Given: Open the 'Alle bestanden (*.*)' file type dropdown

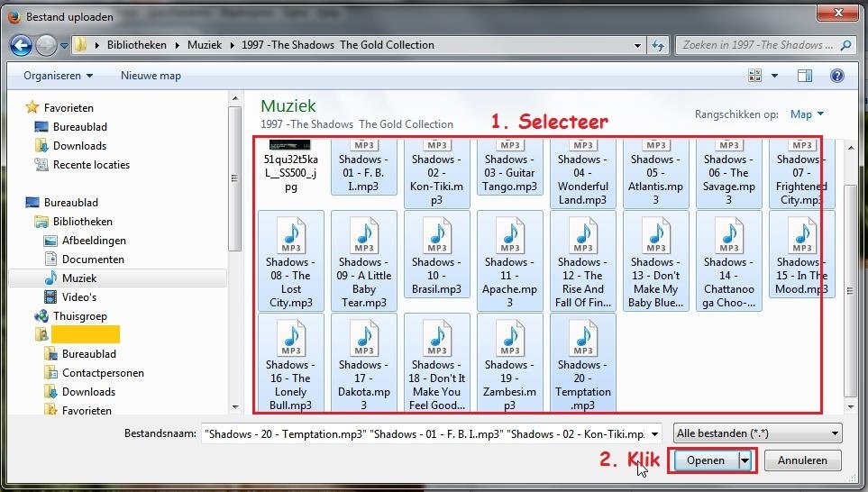Looking at the screenshot, I should coord(757,433).
